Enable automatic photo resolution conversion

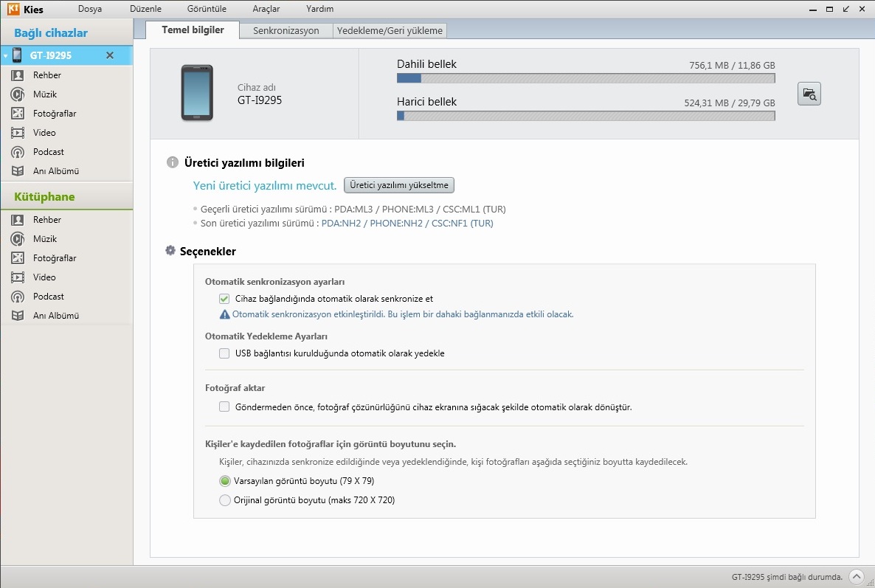click(224, 407)
